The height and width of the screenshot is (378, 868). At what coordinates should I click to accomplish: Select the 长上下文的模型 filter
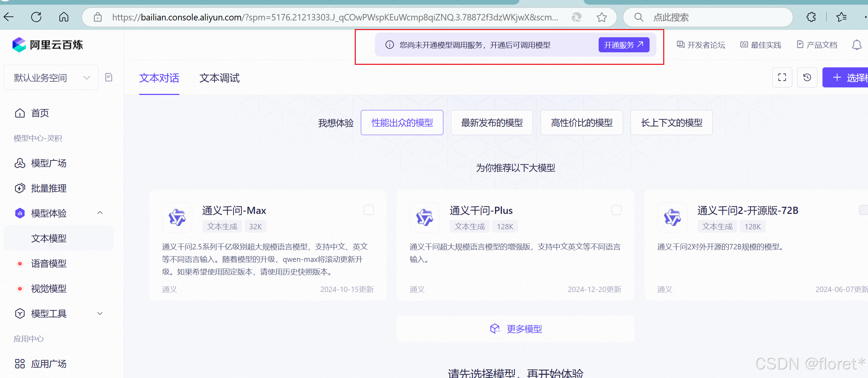click(671, 123)
